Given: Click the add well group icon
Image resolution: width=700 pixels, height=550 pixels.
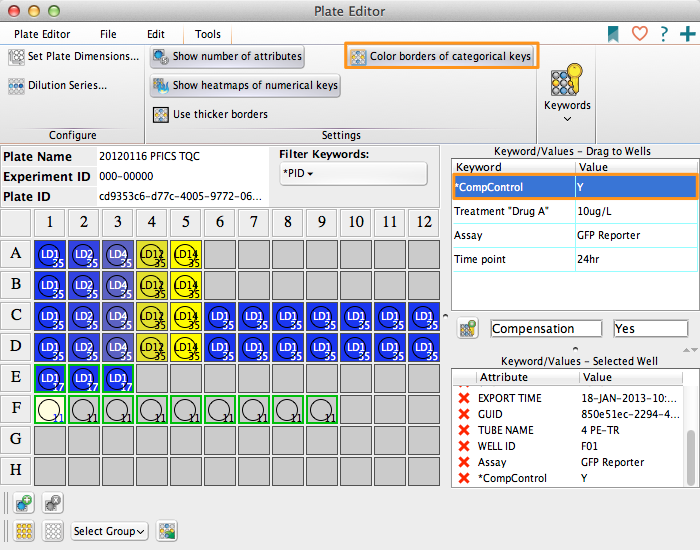Looking at the screenshot, I should pyautogui.click(x=23, y=503).
